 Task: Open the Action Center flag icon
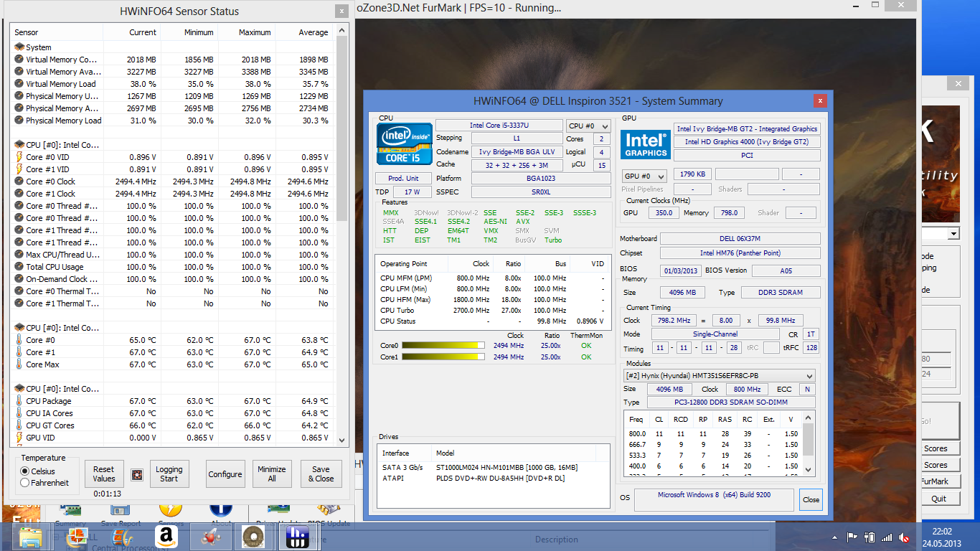coord(852,537)
